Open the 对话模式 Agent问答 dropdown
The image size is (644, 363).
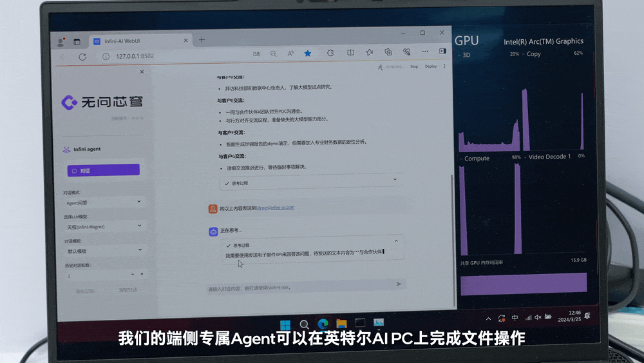coord(104,202)
